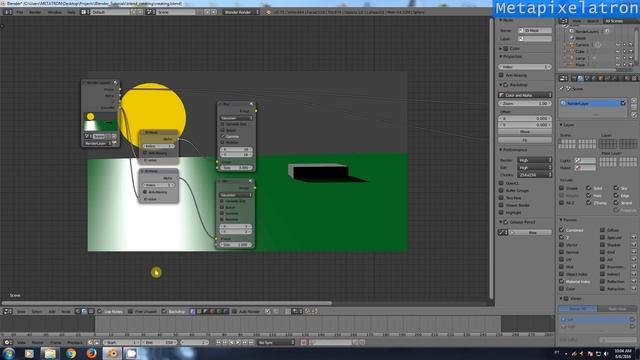640x360 pixels.
Task: Click the Blender taskbar icon
Action: coord(112,353)
